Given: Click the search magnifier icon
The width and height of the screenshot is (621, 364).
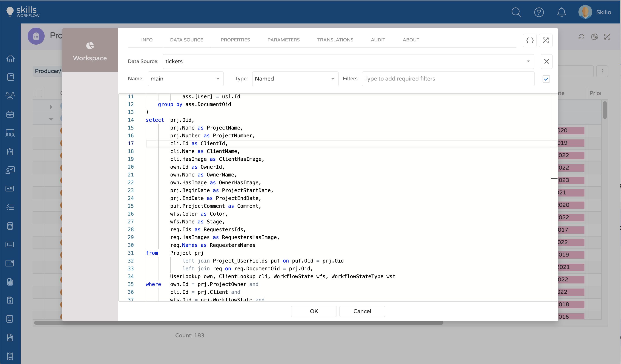Looking at the screenshot, I should click(516, 12).
